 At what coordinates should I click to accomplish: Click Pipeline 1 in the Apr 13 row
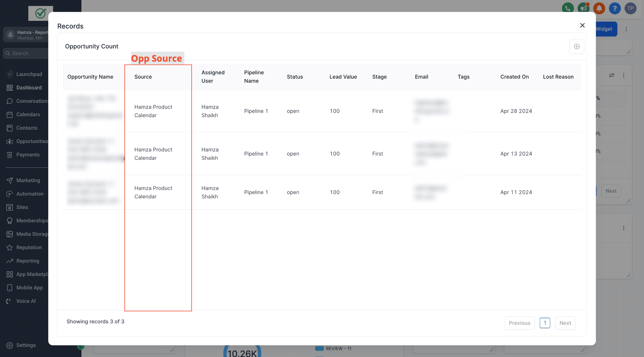pos(256,154)
